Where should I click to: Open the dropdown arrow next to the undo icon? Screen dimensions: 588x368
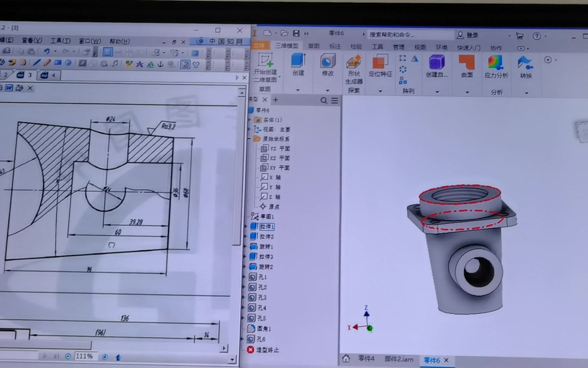click(55, 51)
